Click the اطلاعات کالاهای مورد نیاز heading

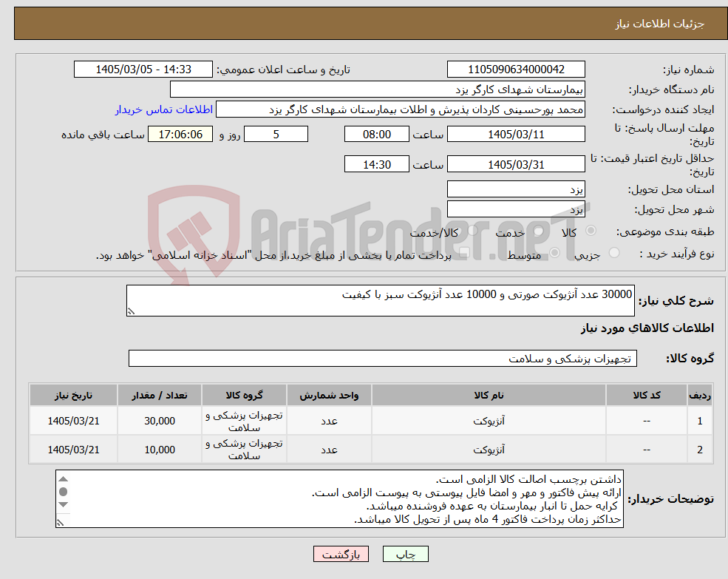[x=647, y=328]
